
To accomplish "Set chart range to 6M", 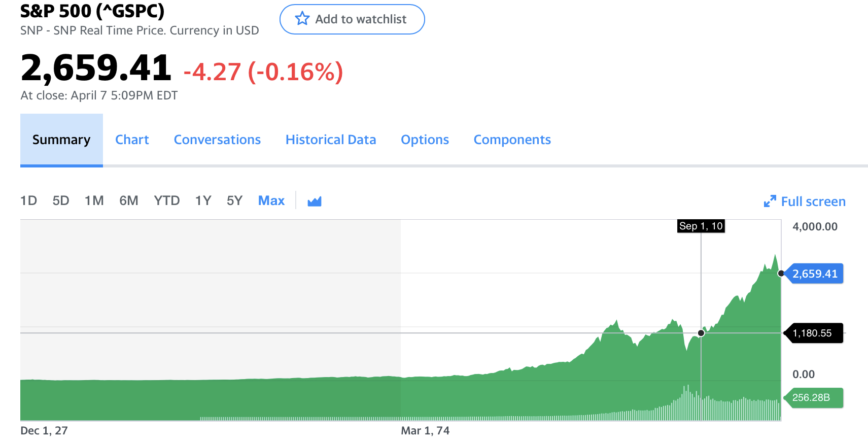I will 129,201.
